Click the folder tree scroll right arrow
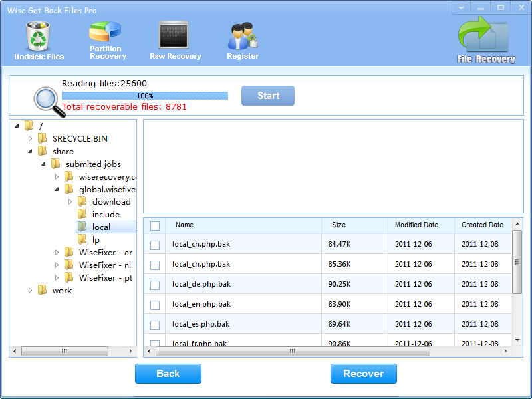The height and width of the screenshot is (399, 532). 131,352
